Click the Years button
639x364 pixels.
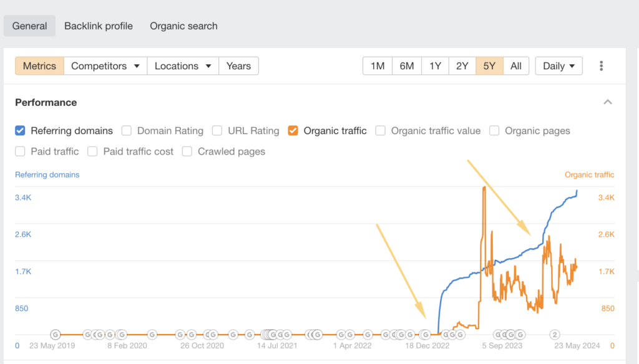(x=238, y=65)
